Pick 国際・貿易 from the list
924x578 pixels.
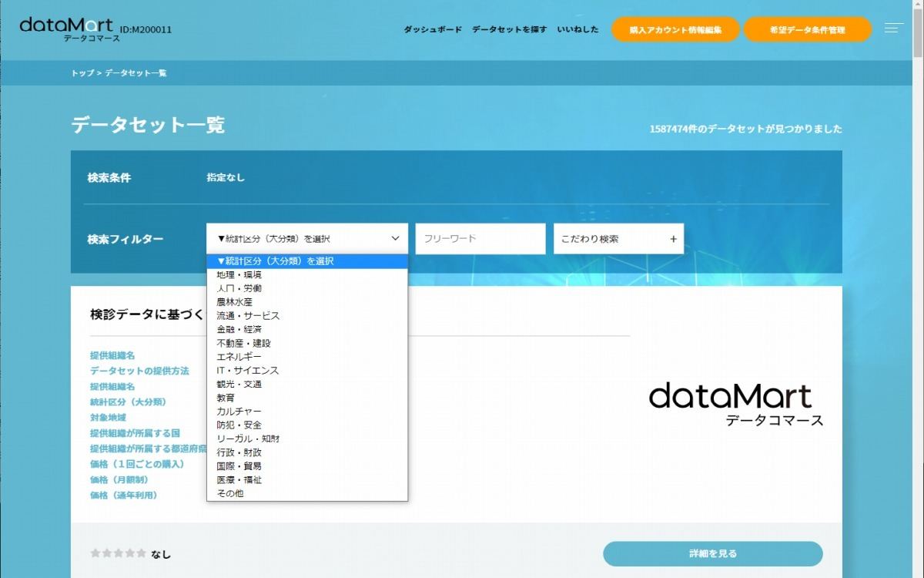pos(307,466)
